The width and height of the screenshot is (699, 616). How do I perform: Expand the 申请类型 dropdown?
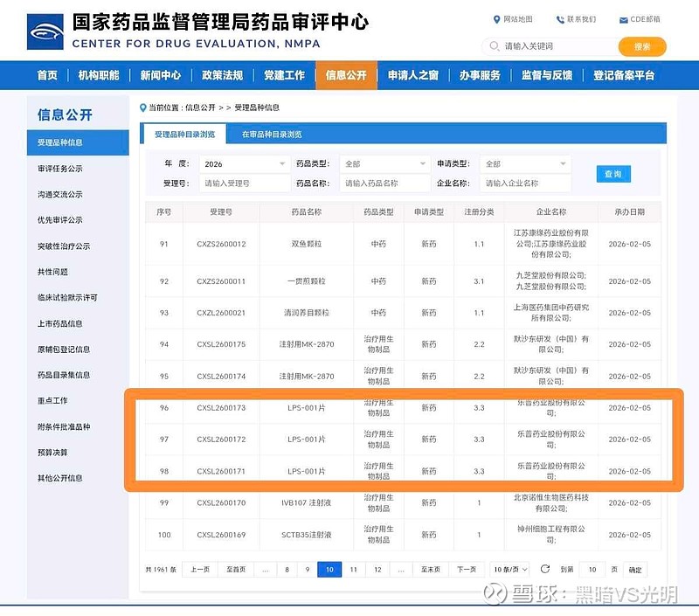525,163
